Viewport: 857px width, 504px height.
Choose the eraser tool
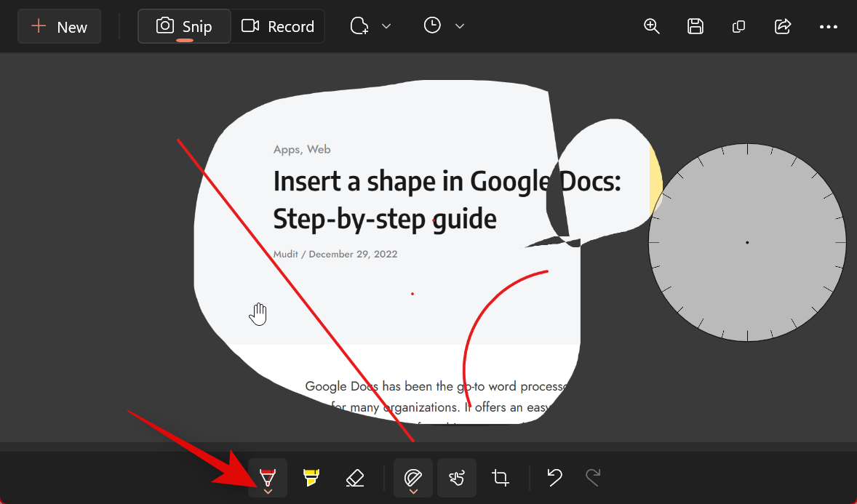pyautogui.click(x=355, y=477)
